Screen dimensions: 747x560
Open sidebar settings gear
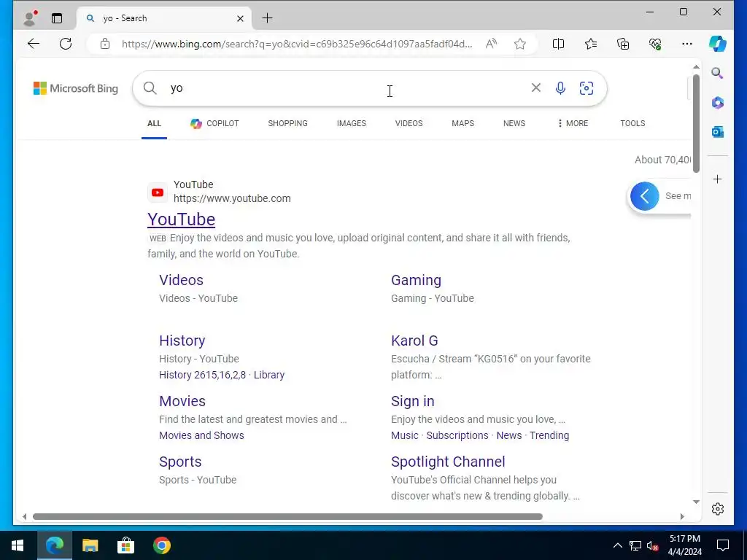coord(718,508)
